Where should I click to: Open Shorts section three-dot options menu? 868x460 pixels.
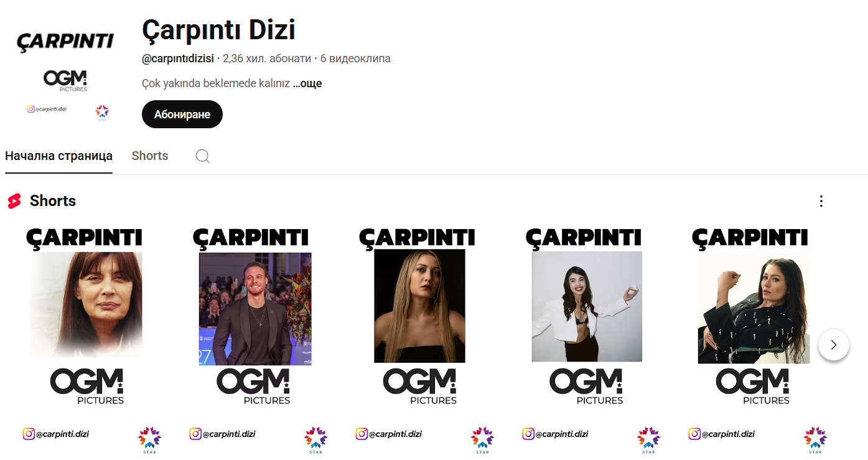(x=821, y=201)
